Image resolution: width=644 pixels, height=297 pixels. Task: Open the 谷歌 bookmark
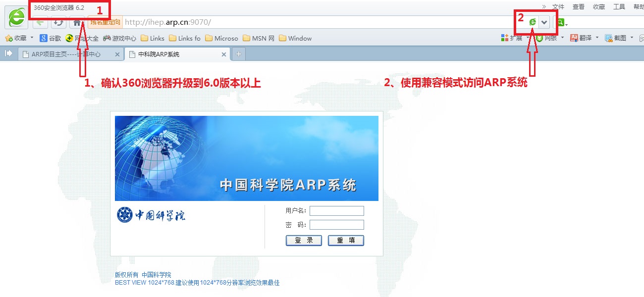(50, 38)
